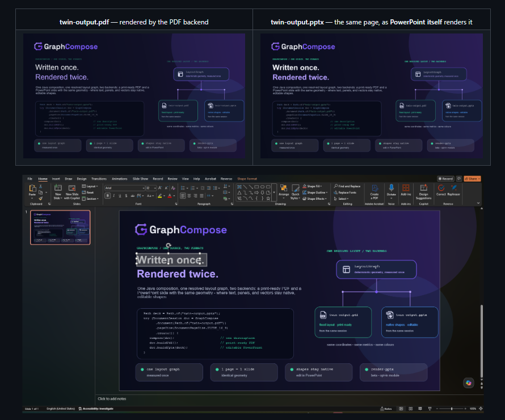Click the New Slide icon
The height and width of the screenshot is (420, 505).
point(58,188)
